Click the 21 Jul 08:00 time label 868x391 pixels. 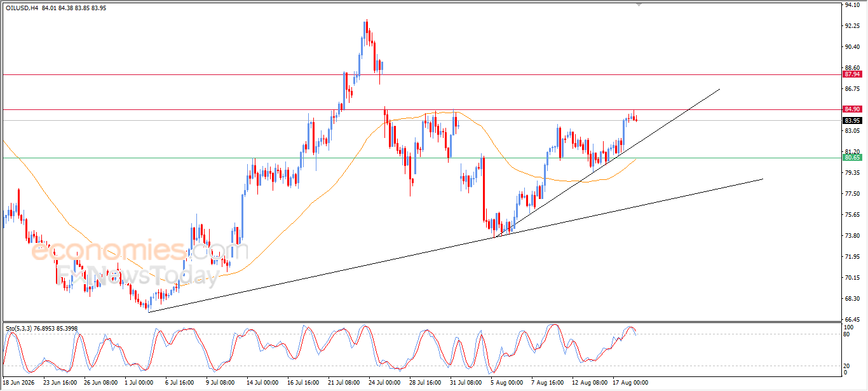344,383
